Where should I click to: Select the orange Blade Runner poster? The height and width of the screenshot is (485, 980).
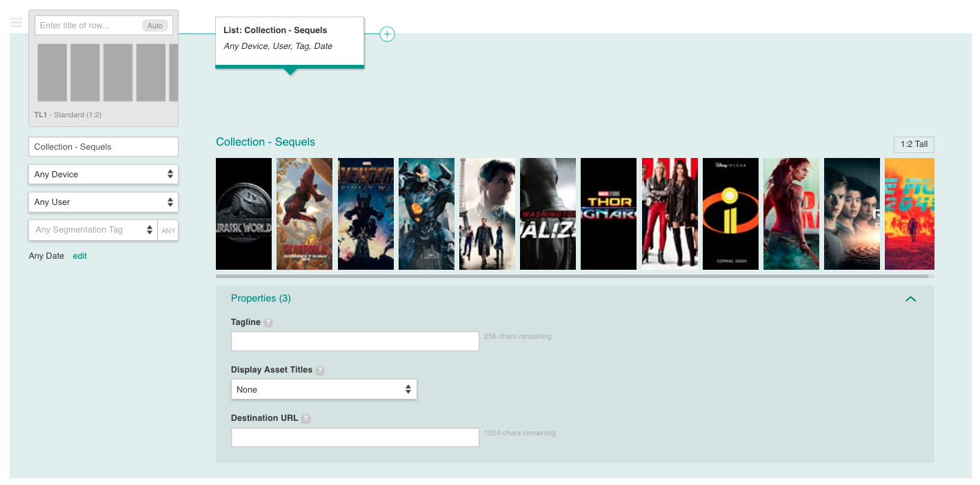coord(910,214)
